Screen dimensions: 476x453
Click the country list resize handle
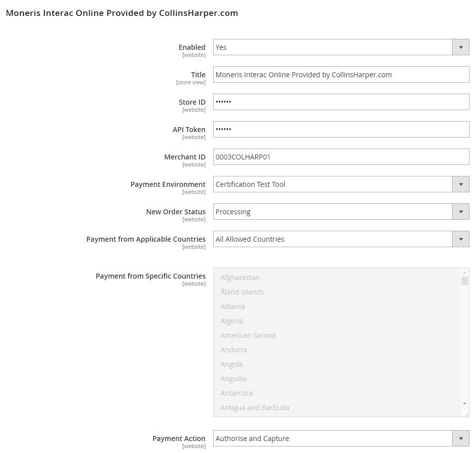coord(466,413)
